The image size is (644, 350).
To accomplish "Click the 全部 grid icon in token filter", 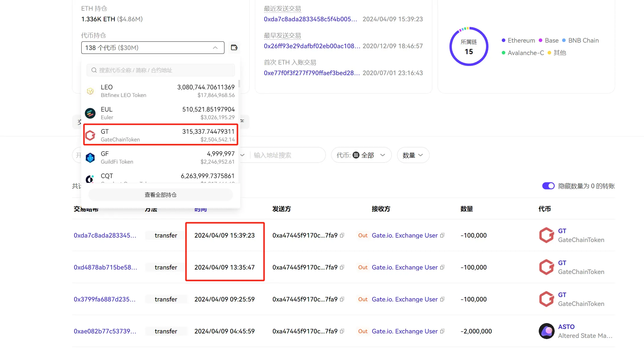I will point(356,155).
